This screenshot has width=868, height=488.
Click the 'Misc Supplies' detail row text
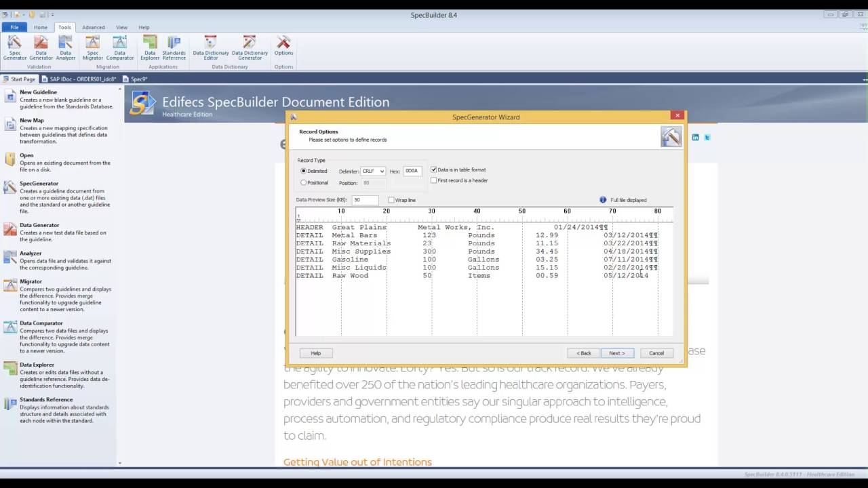[x=361, y=251]
